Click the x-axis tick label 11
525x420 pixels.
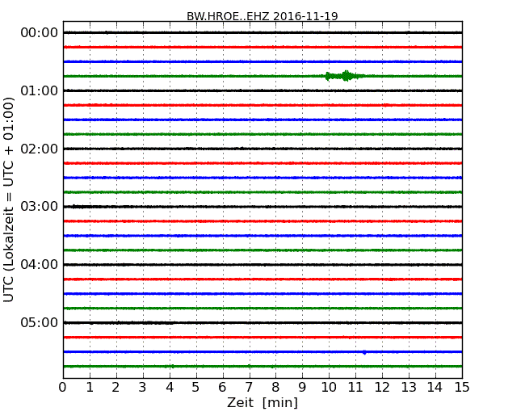[x=355, y=388]
